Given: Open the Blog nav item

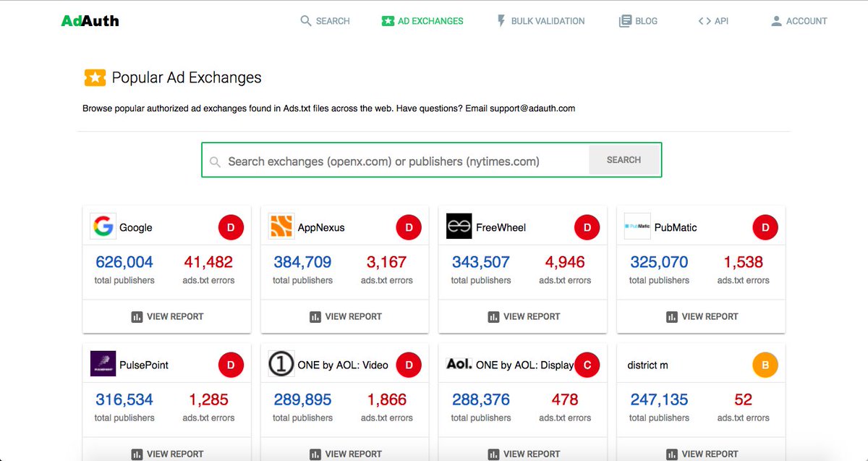Looking at the screenshot, I should pyautogui.click(x=639, y=21).
